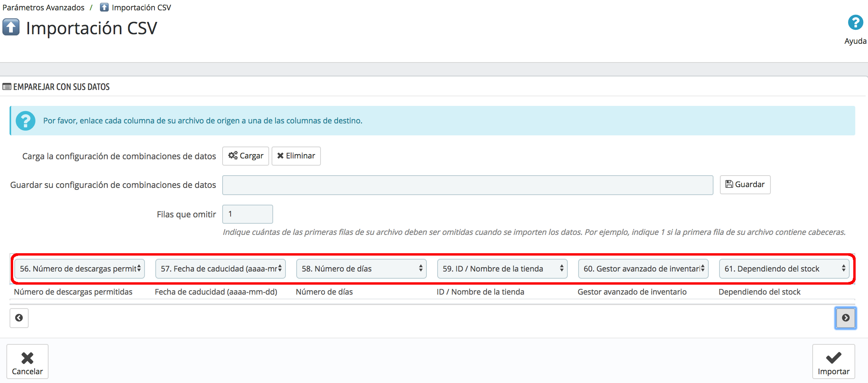Open the Dependiendo del stock dropdown
The image size is (868, 383).
point(784,269)
